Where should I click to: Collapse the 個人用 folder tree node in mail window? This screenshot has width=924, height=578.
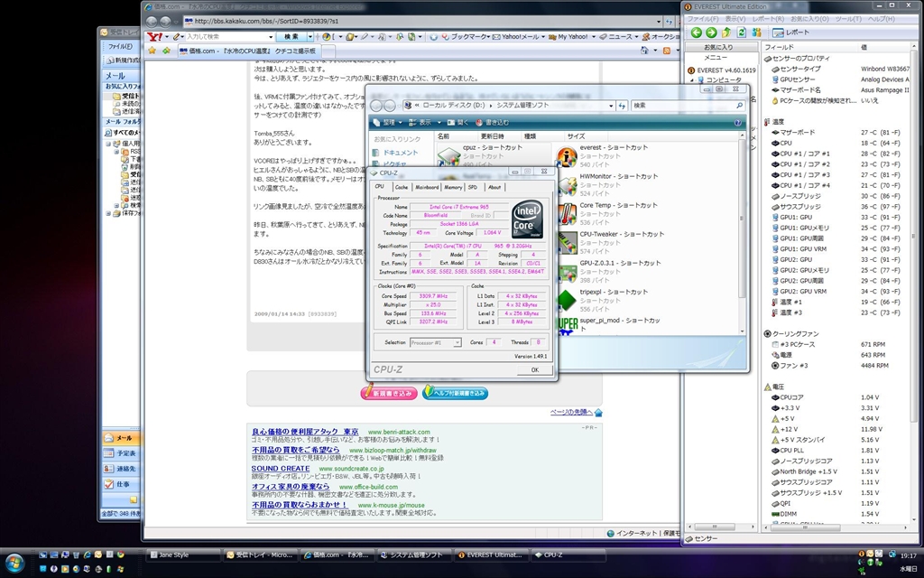[x=108, y=144]
